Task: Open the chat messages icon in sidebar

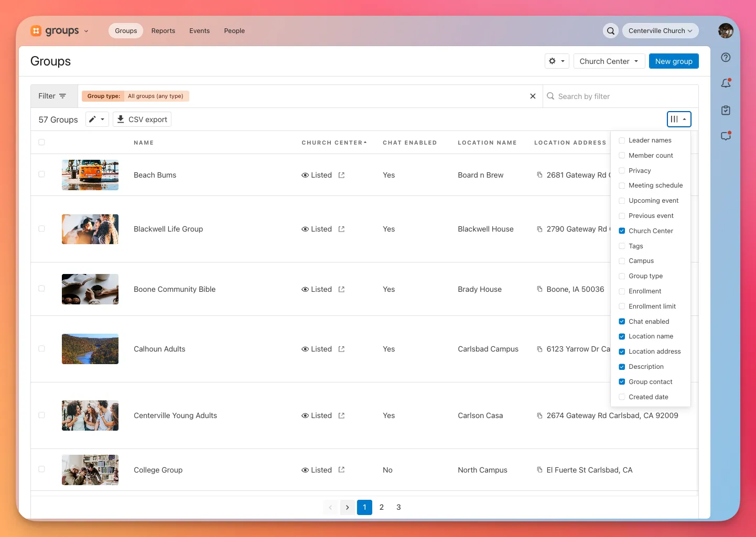Action: pyautogui.click(x=726, y=136)
